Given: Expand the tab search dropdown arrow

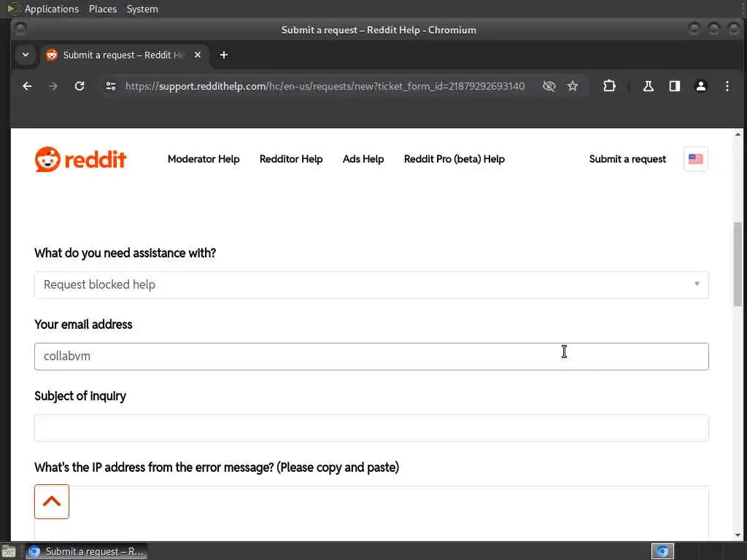Looking at the screenshot, I should 26,55.
